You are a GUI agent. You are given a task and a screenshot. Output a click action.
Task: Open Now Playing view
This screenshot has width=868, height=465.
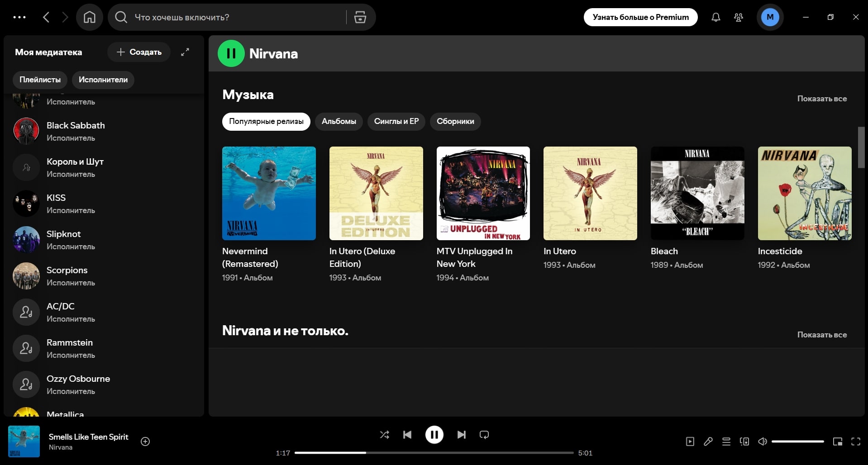[690, 441]
